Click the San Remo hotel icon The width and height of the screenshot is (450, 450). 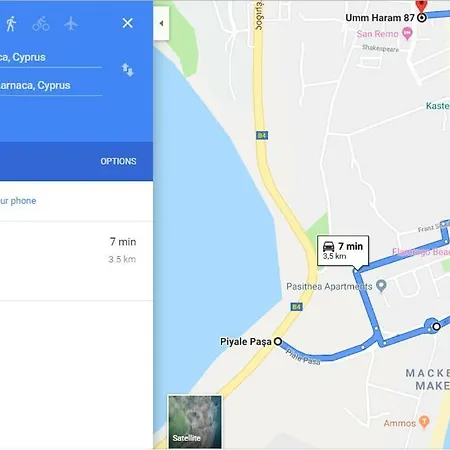[x=407, y=33]
